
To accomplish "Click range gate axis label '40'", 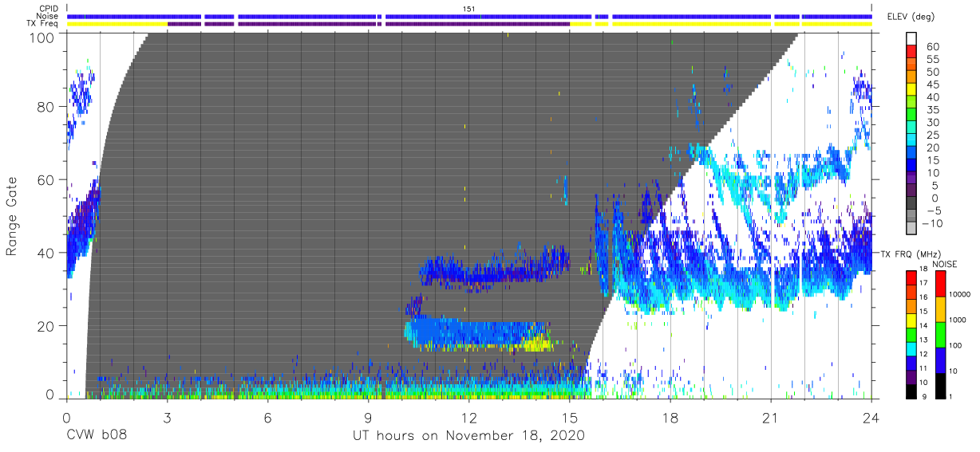I will [48, 253].
